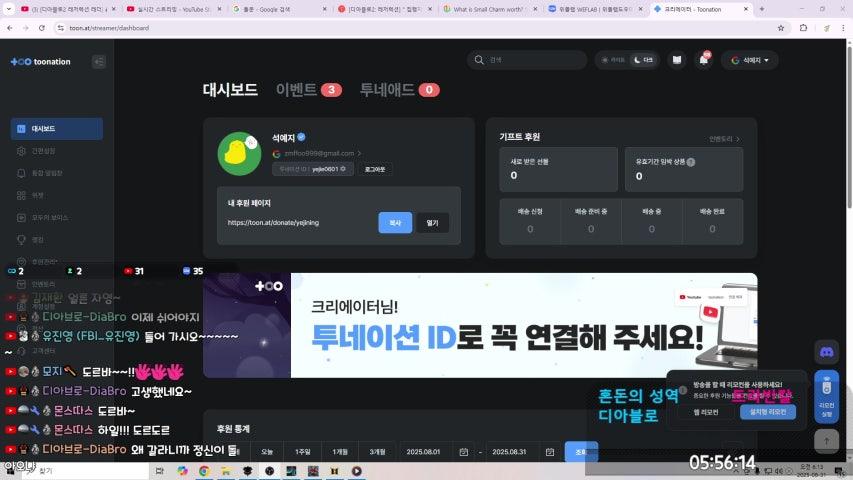This screenshot has width=853, height=480.
Task: Open Chrome from the Windows taskbar
Action: coord(204,471)
